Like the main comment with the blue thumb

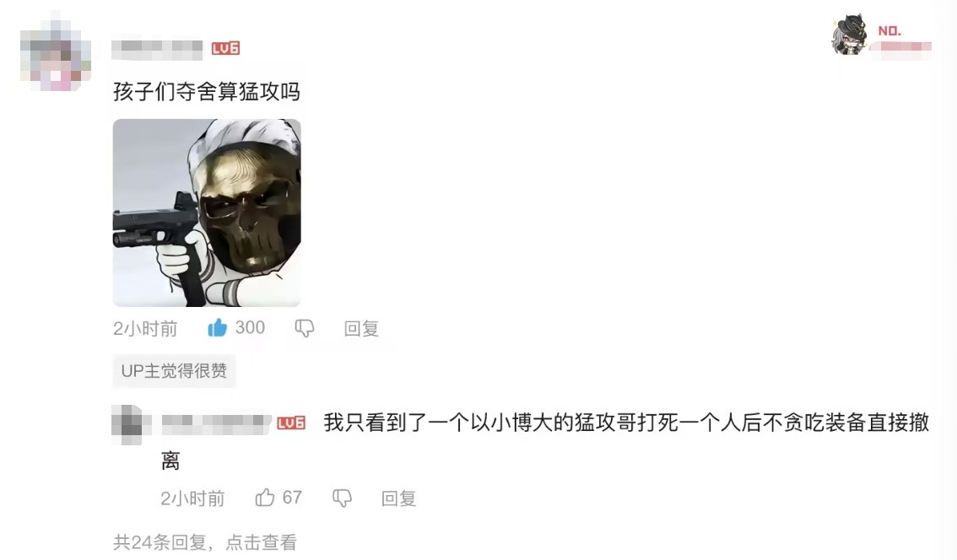(x=217, y=327)
